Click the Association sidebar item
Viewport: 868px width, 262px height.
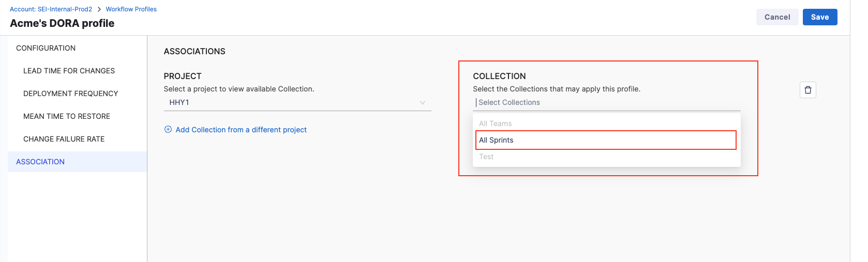(40, 162)
